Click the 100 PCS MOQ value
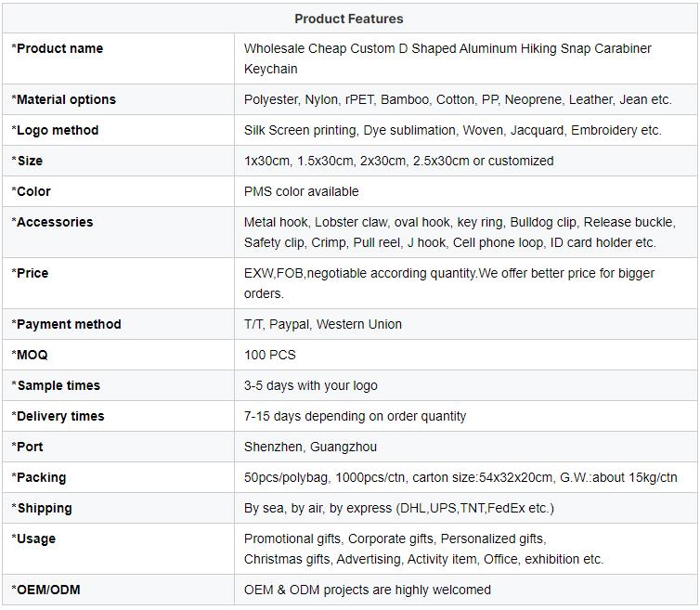700x610 pixels. coord(270,355)
